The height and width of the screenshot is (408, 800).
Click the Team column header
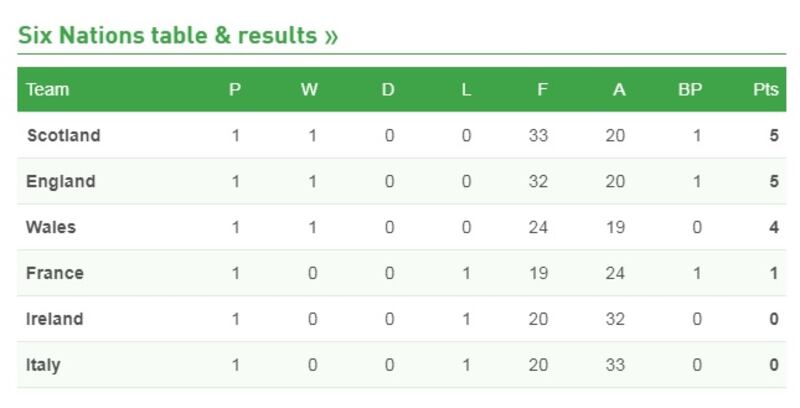[x=47, y=90]
